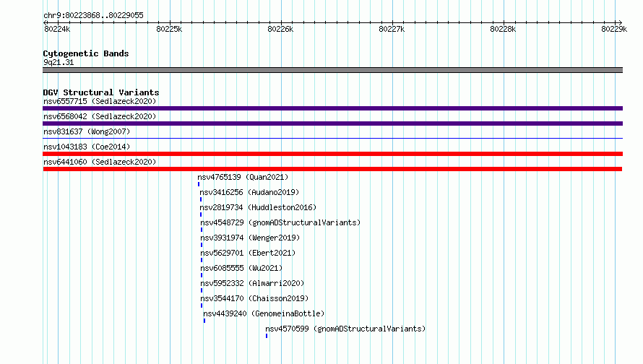Open variant nsv2819734 (Huddleston2016) label
The height and width of the screenshot is (364, 643).
pos(258,207)
